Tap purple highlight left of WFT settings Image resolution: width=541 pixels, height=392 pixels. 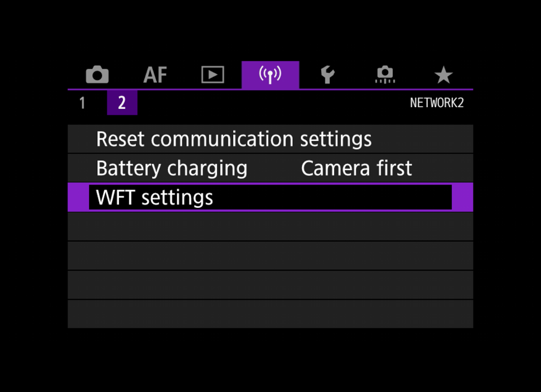pyautogui.click(x=78, y=197)
